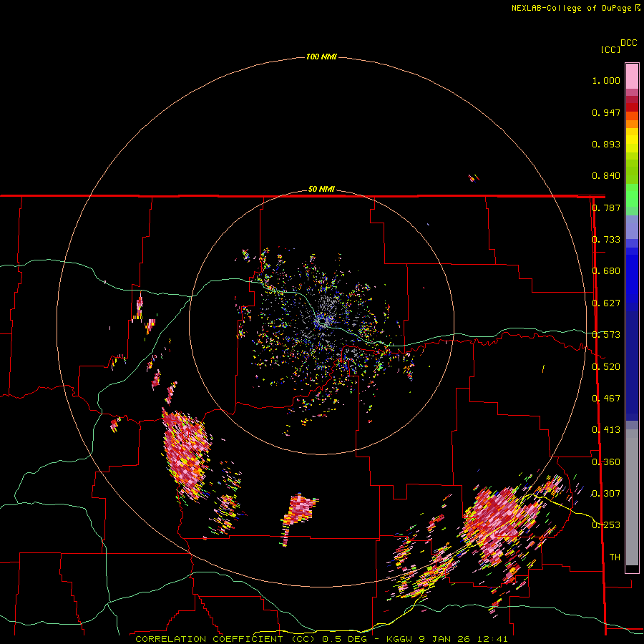644x644 pixels.
Task: Pick the bright green color bar segment
Action: (632, 195)
